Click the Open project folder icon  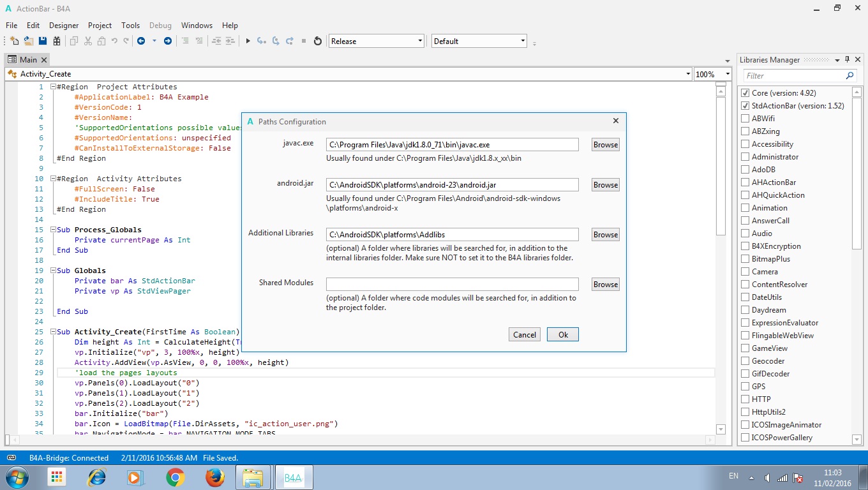click(x=29, y=41)
